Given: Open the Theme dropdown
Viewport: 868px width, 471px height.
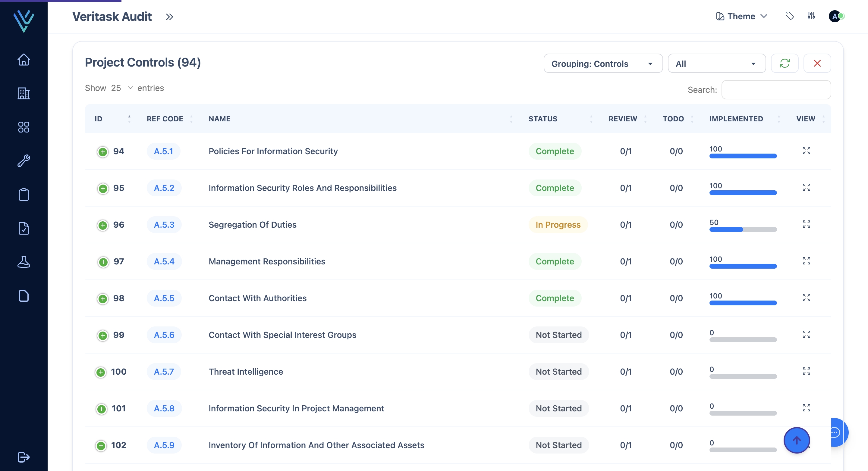Looking at the screenshot, I should tap(741, 16).
